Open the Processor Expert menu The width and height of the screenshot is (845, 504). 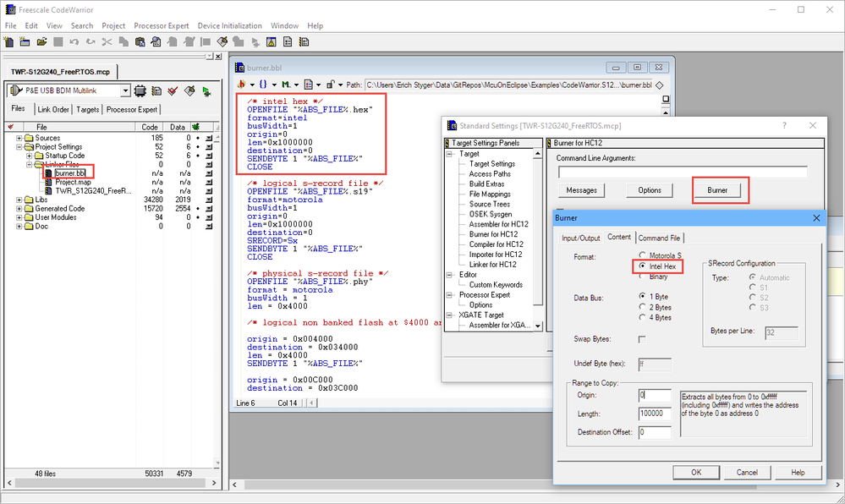pyautogui.click(x=162, y=25)
